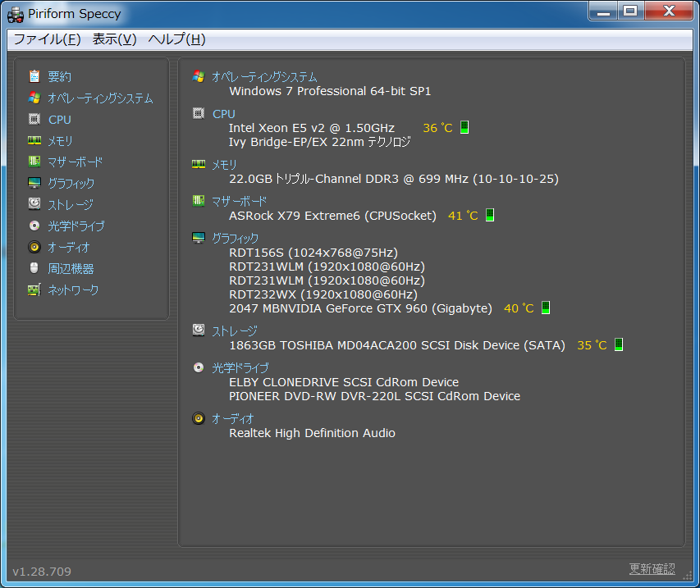Viewport: 700px width, 588px height.
Task: Click memory icon beside メモリ heading in summary
Action: (199, 164)
